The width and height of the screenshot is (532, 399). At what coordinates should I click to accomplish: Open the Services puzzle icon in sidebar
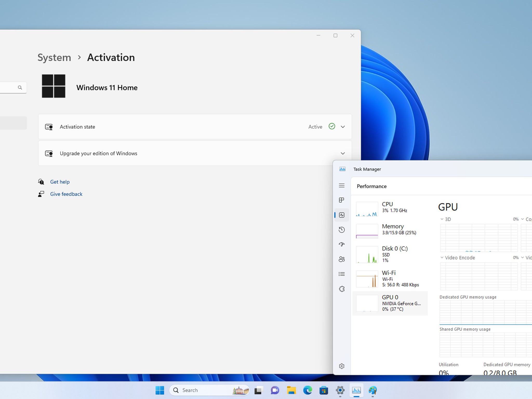tap(342, 289)
